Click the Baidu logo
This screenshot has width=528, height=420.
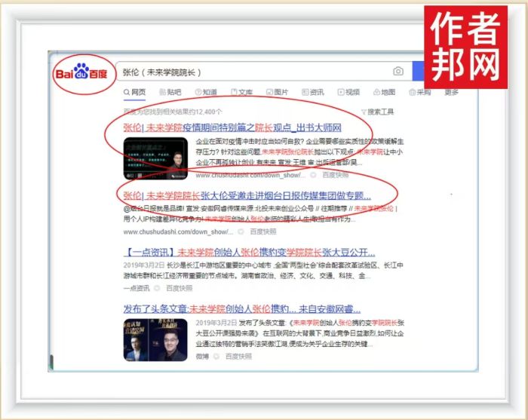[81, 73]
